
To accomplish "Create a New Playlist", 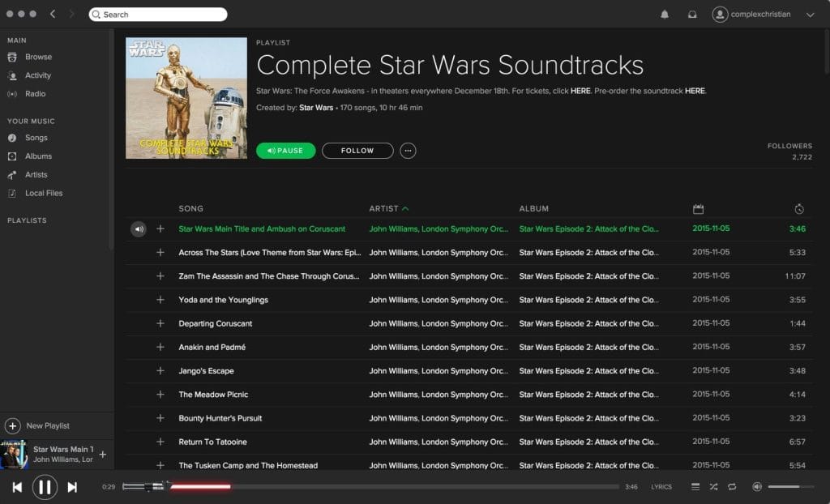I will (x=48, y=425).
